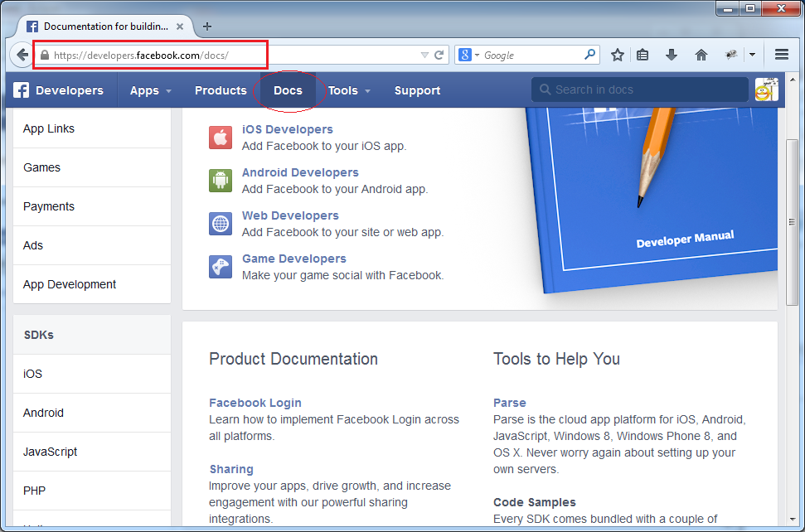Open the Facebook Login documentation link
This screenshot has width=805, height=532.
[255, 403]
